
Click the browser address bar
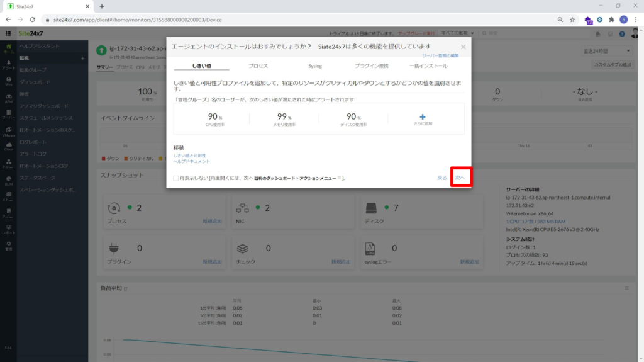300,20
